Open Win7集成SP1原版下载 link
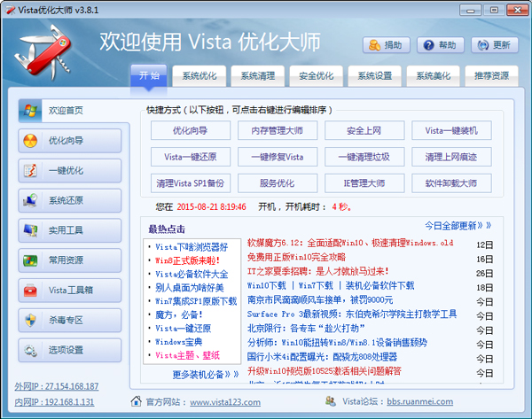 click(x=196, y=301)
